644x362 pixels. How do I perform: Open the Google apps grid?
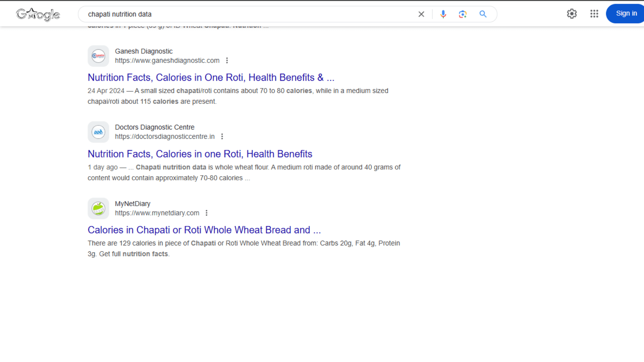click(594, 14)
